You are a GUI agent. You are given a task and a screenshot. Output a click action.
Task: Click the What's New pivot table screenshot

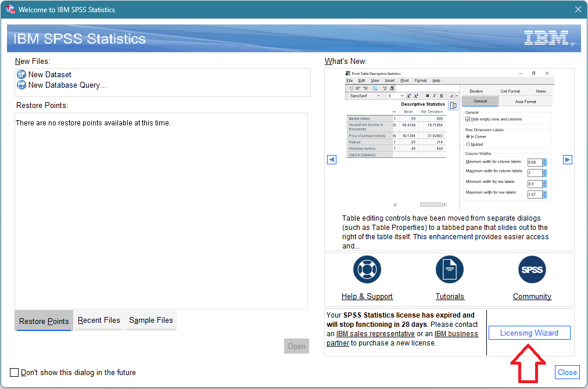pyautogui.click(x=449, y=139)
